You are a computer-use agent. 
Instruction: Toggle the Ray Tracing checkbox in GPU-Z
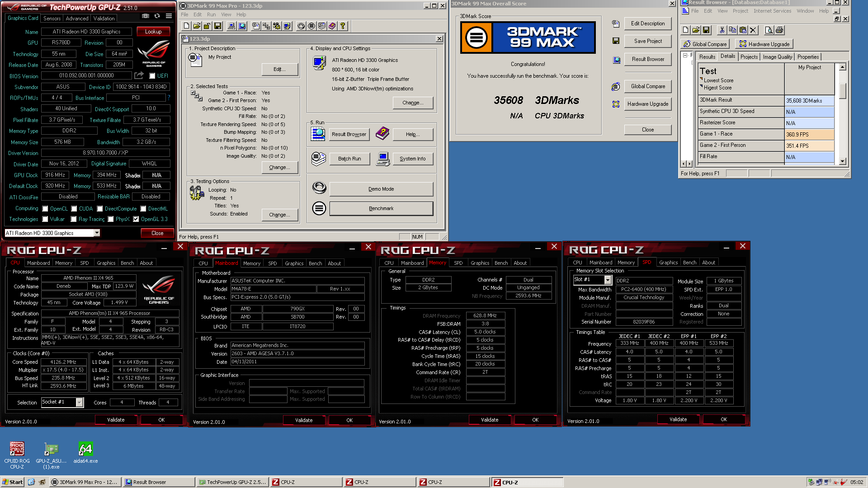(x=74, y=219)
